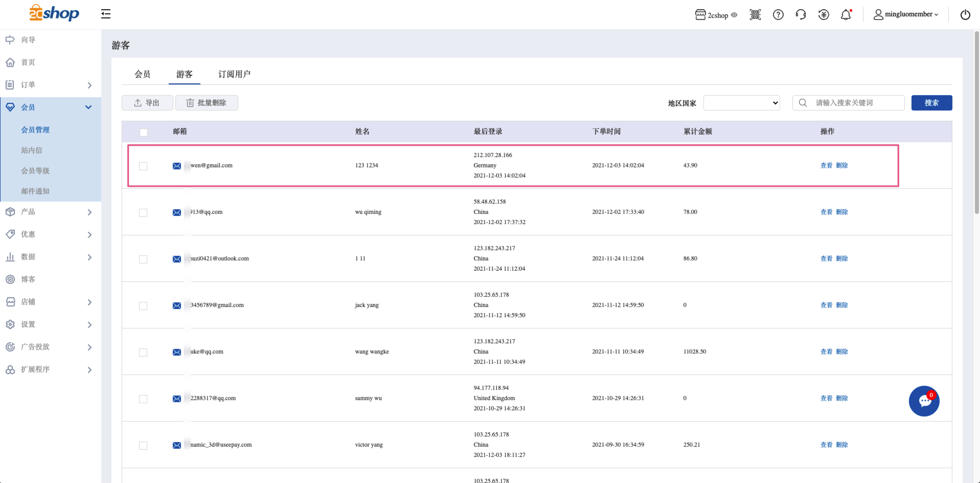The width and height of the screenshot is (980, 483).
Task: Go to 2cshop logo home
Action: (x=54, y=13)
